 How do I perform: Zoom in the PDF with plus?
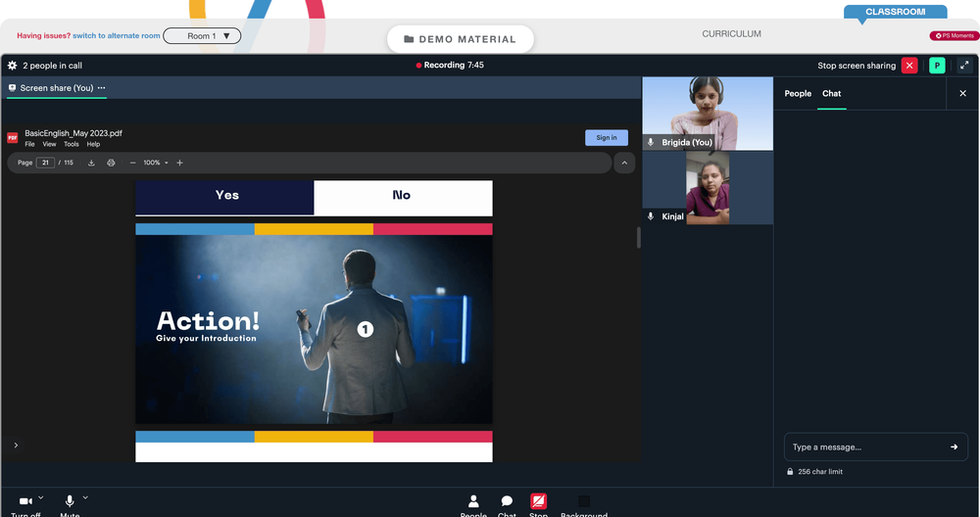(x=179, y=163)
